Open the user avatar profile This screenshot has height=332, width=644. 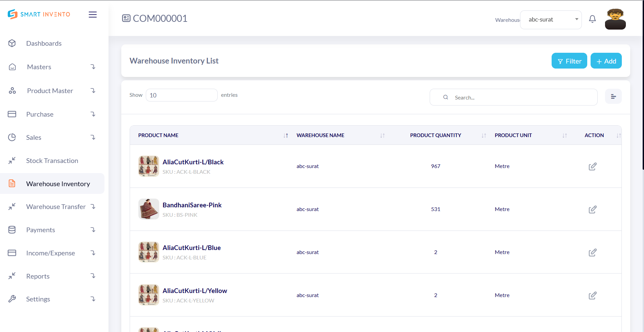tap(615, 19)
